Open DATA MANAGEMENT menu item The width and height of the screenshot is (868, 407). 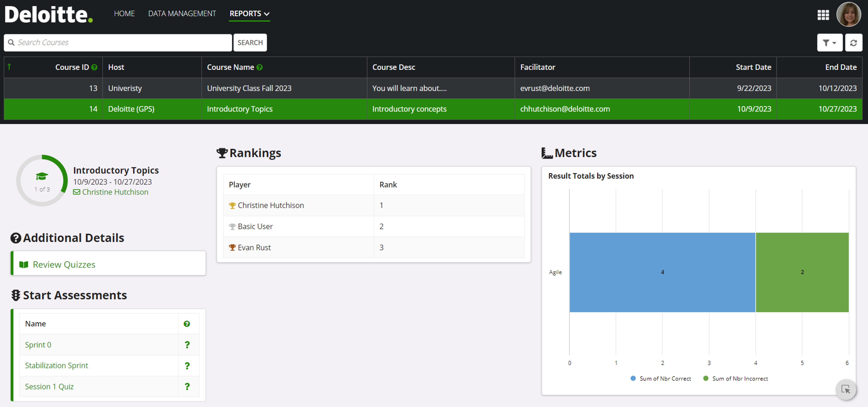click(182, 14)
